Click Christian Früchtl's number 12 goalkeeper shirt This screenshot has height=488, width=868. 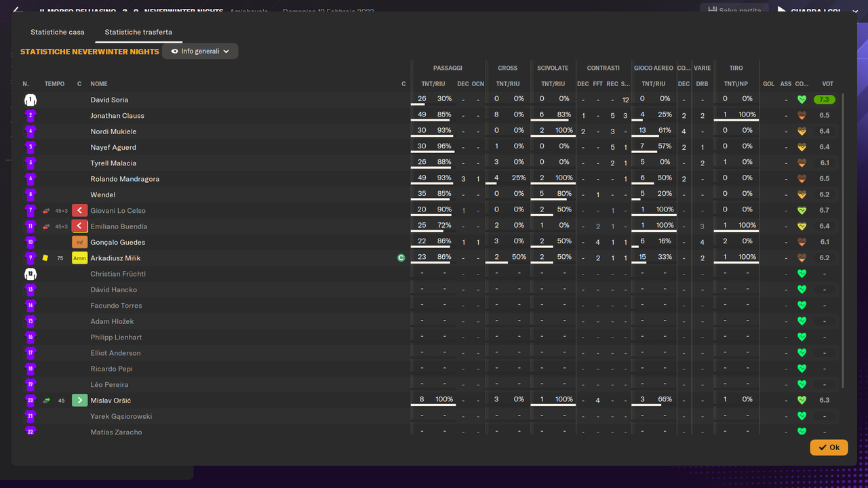point(31,274)
